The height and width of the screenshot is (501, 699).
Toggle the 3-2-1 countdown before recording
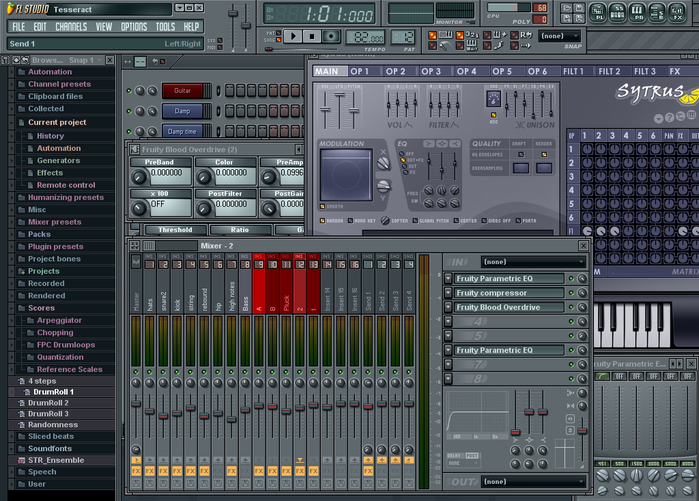click(460, 35)
